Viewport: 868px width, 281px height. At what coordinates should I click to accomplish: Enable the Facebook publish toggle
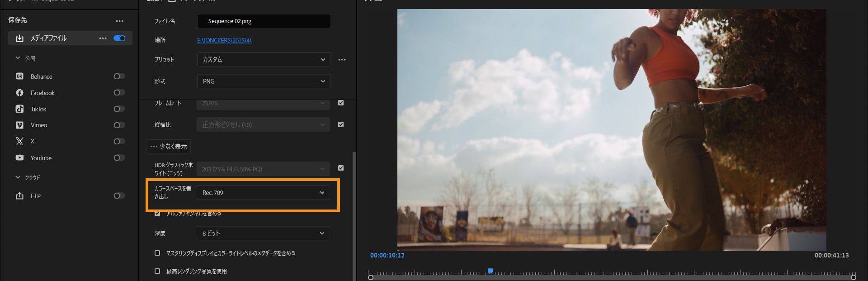coord(119,93)
